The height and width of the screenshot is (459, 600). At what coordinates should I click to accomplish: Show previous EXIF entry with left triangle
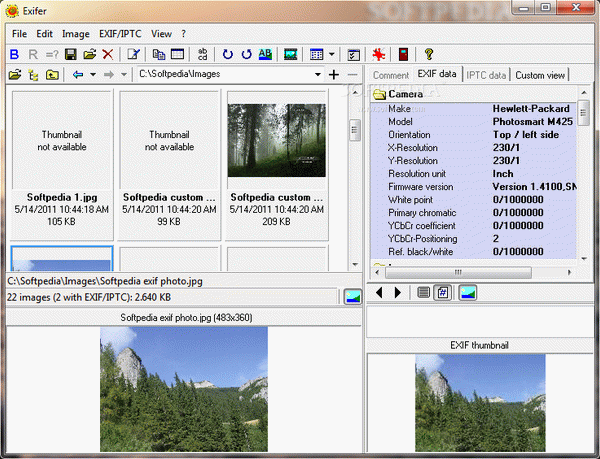coord(379,293)
